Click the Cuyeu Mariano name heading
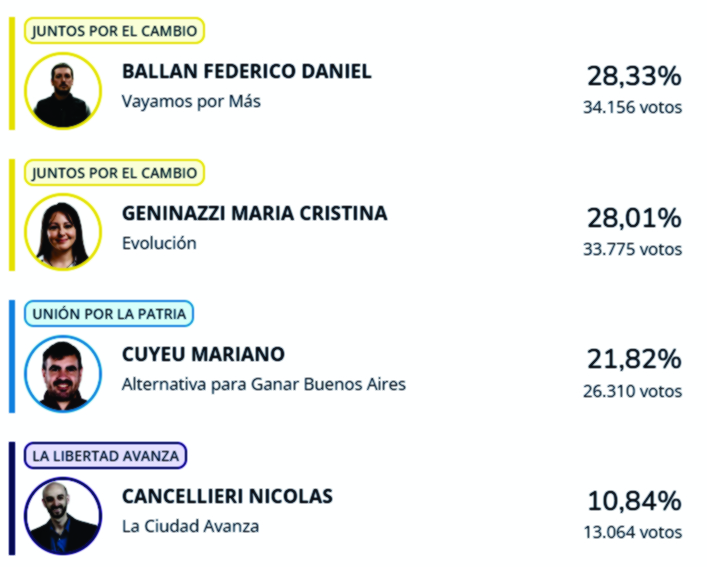Screen dimensions: 707x567 pyautogui.click(x=203, y=354)
